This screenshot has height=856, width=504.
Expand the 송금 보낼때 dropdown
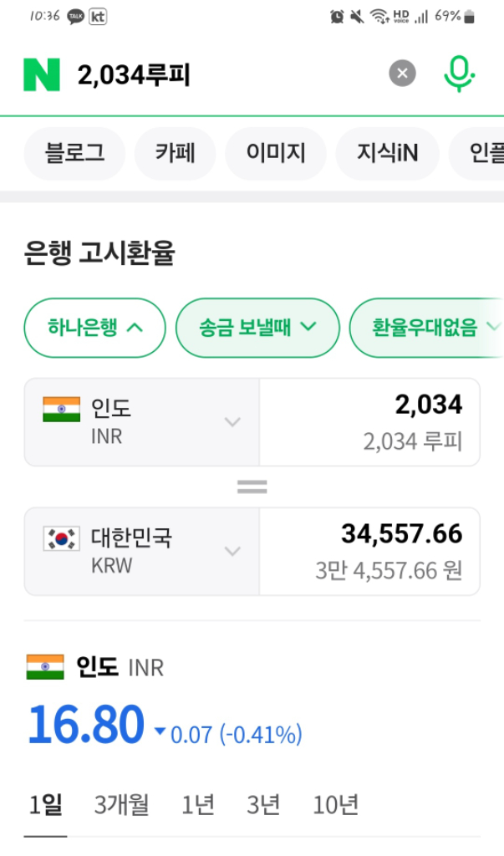coord(257,327)
